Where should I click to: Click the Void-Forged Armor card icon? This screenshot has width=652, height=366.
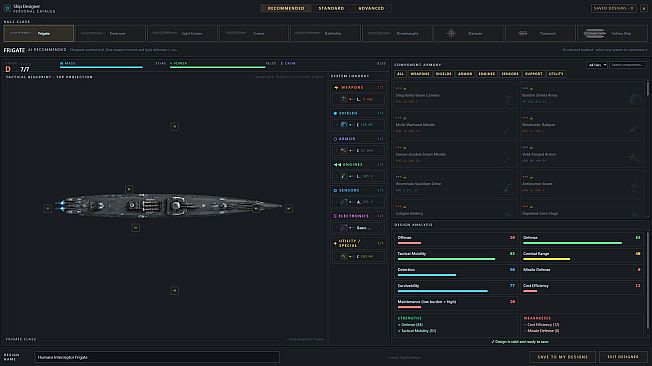point(635,158)
